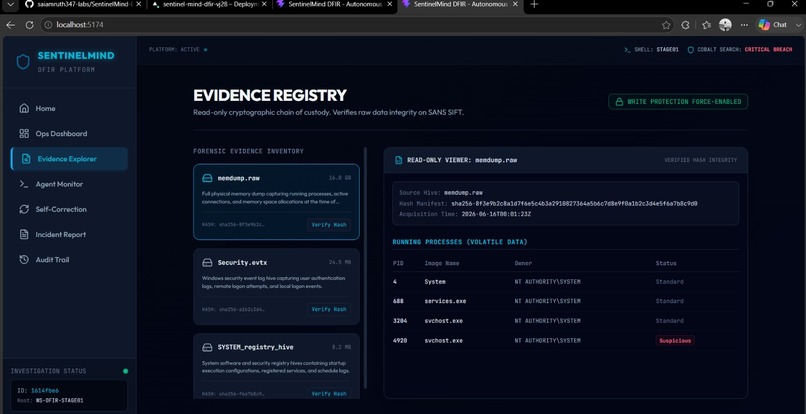The image size is (806, 414).
Task: Click the localhost:5174 address bar
Action: tap(355, 25)
